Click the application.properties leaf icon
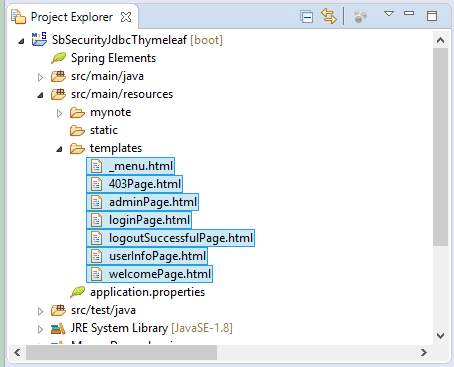The height and width of the screenshot is (367, 454). 78,292
